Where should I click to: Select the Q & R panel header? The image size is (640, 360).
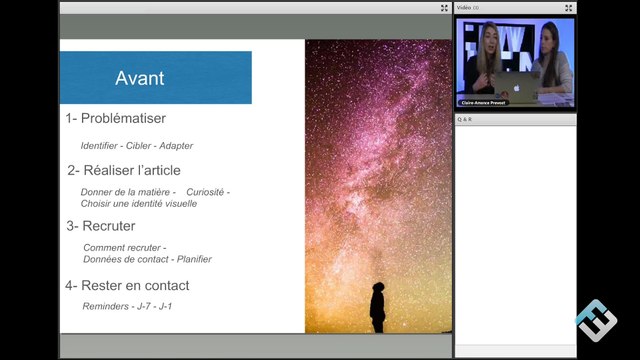click(516, 120)
